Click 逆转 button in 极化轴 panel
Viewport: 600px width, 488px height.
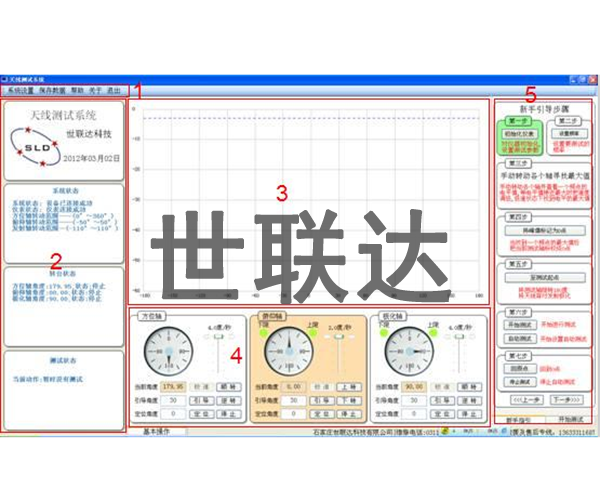[469, 400]
